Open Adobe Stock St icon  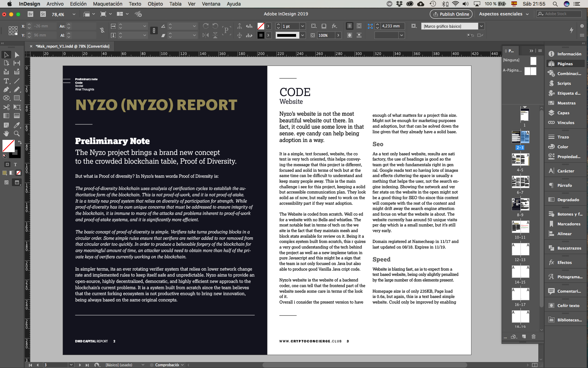(43, 14)
